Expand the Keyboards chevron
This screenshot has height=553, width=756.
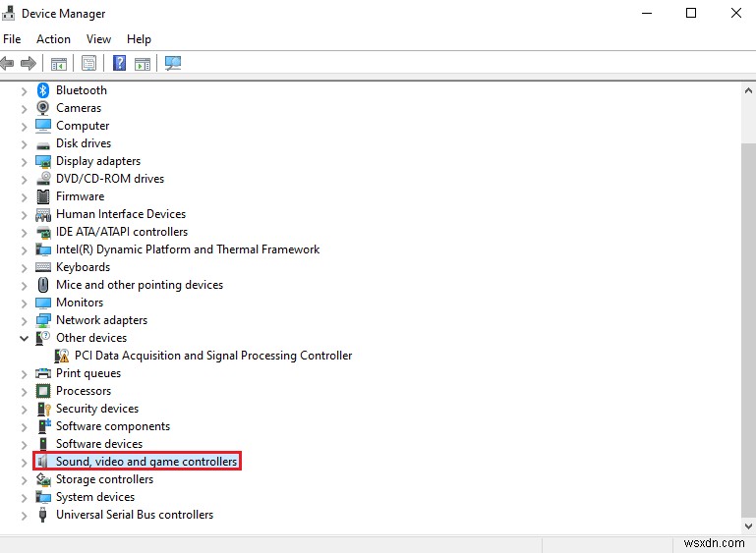point(24,268)
